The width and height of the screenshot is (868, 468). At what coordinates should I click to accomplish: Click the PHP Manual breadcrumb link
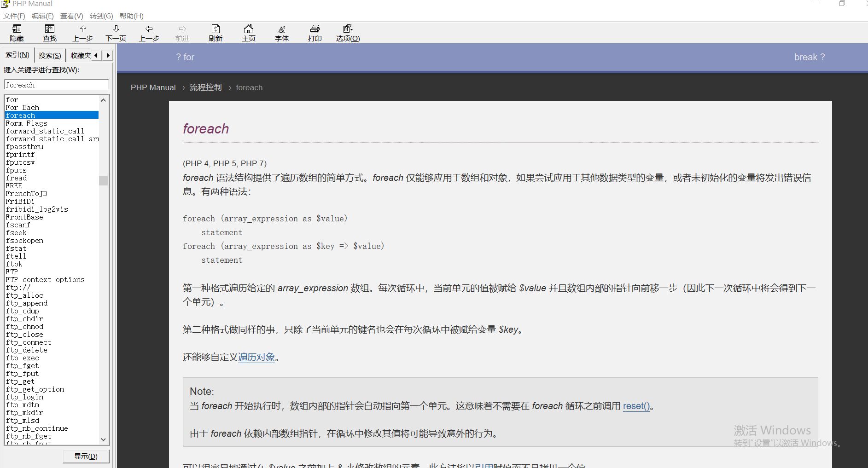pyautogui.click(x=153, y=87)
